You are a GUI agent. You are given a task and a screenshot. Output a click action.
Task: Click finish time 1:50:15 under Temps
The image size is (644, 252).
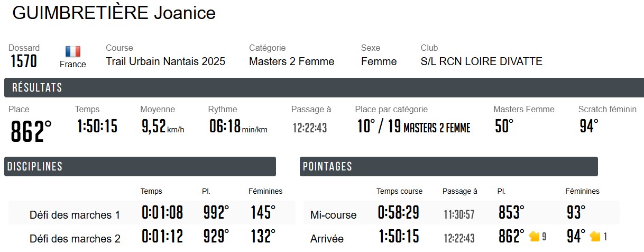[97, 127]
